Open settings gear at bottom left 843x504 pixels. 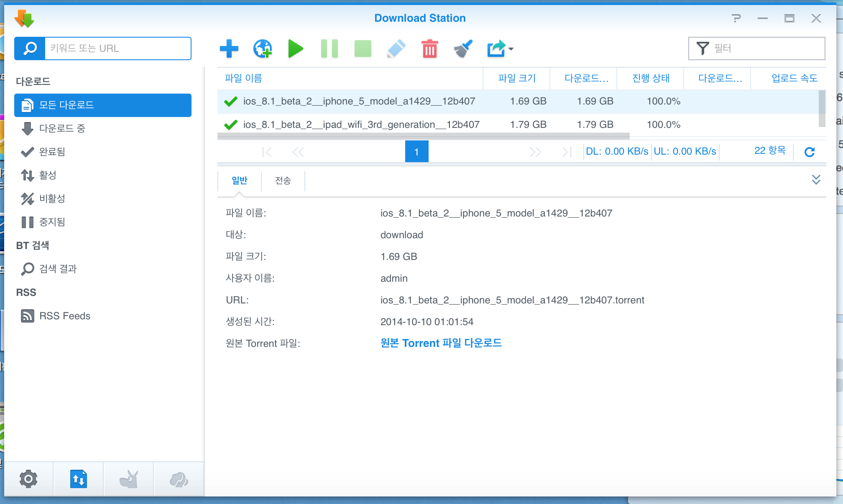(x=28, y=479)
